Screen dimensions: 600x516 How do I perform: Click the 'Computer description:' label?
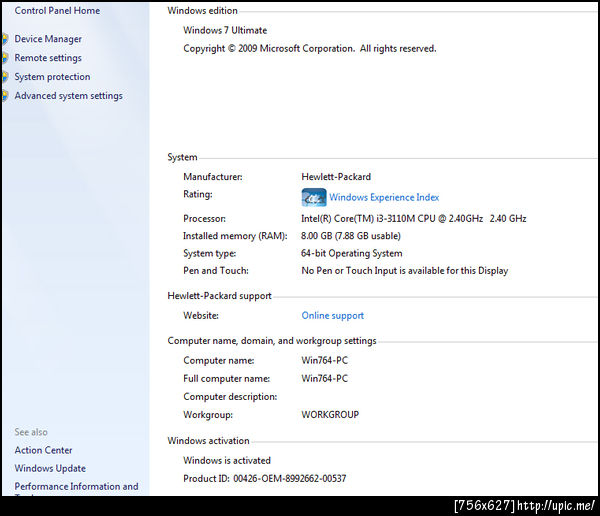tap(230, 397)
